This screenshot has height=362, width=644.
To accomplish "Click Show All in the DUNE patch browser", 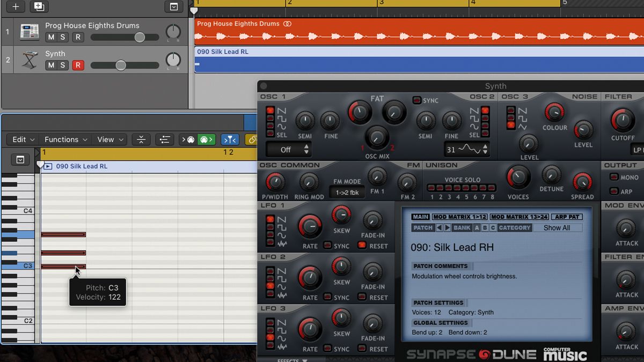I will (558, 227).
